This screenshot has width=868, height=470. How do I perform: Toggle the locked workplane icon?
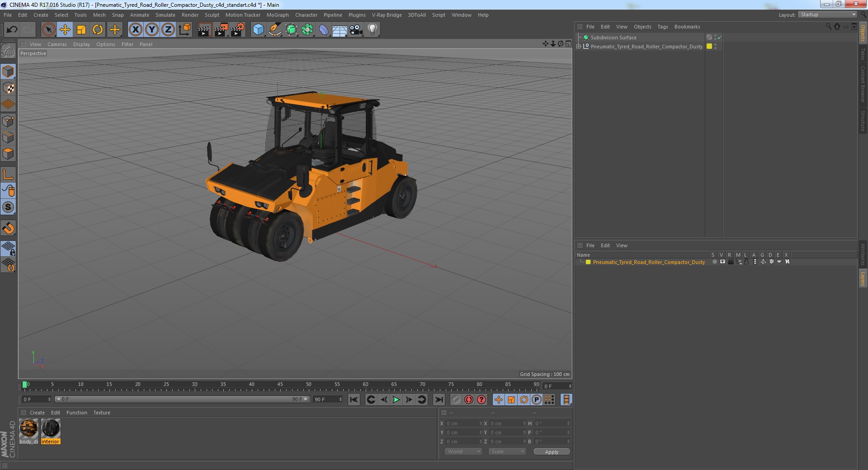8,249
